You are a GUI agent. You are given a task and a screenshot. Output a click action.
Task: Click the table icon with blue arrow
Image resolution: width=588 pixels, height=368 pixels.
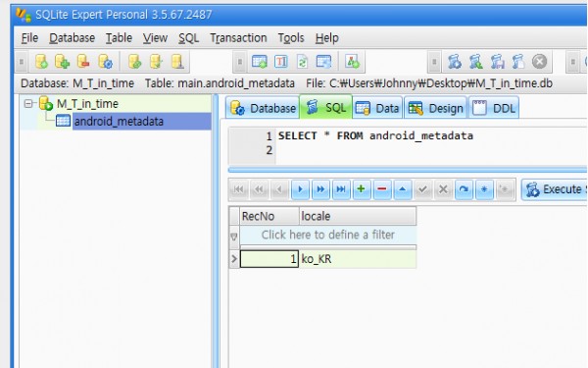(323, 62)
